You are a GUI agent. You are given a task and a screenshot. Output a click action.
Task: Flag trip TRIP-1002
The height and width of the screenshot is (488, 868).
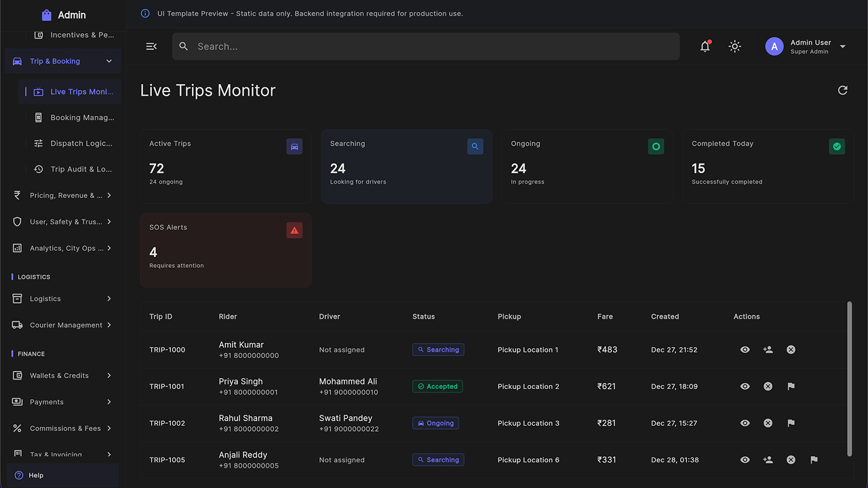(791, 423)
